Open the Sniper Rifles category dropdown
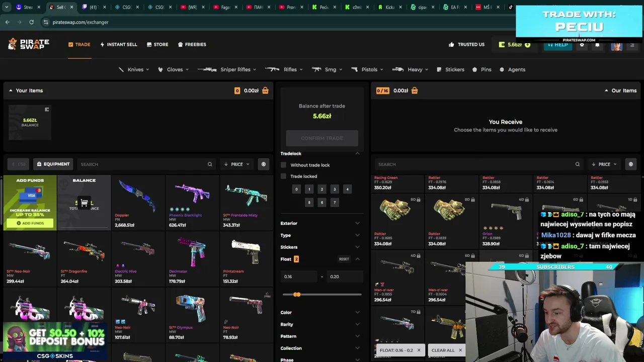 227,69
